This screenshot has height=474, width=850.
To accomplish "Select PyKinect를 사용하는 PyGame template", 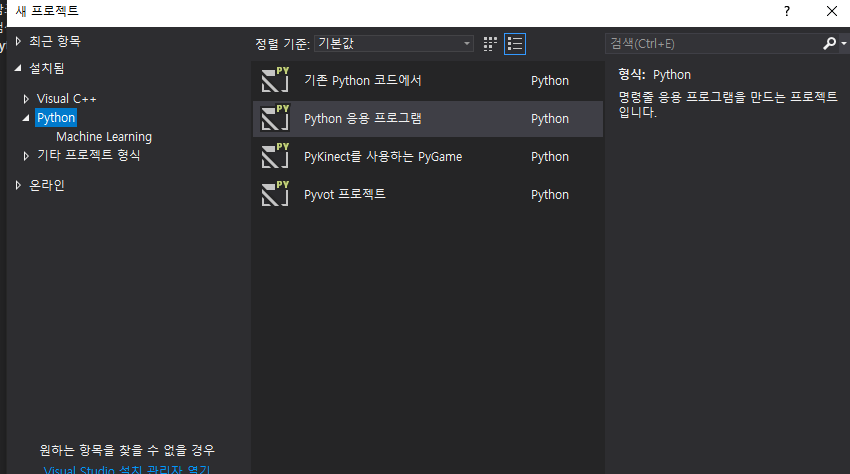I will click(428, 156).
